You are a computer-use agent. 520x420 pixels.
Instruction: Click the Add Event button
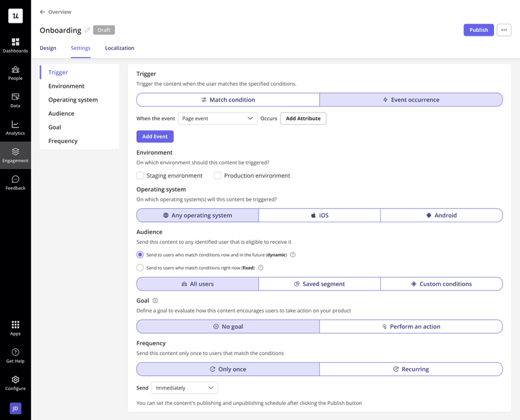pyautogui.click(x=155, y=136)
